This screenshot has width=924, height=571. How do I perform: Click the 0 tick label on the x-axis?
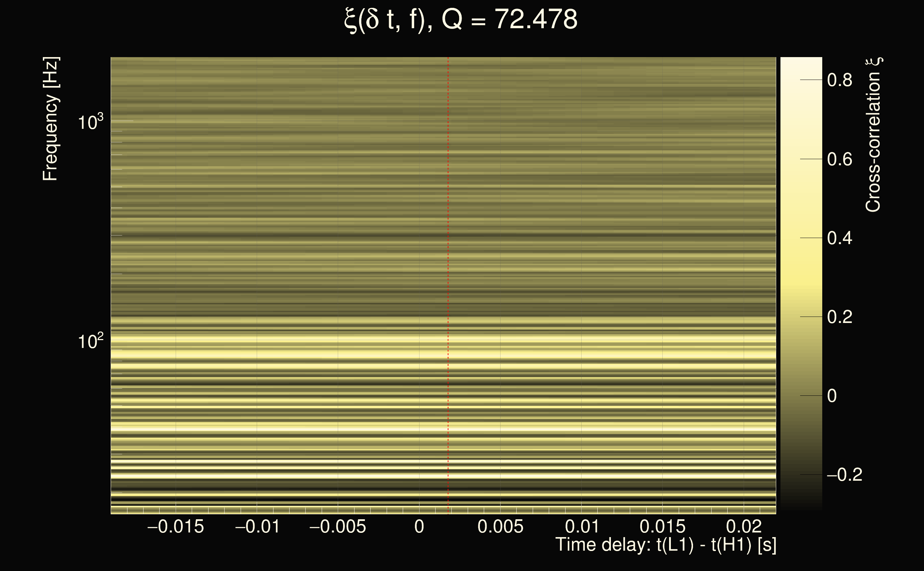click(x=419, y=526)
